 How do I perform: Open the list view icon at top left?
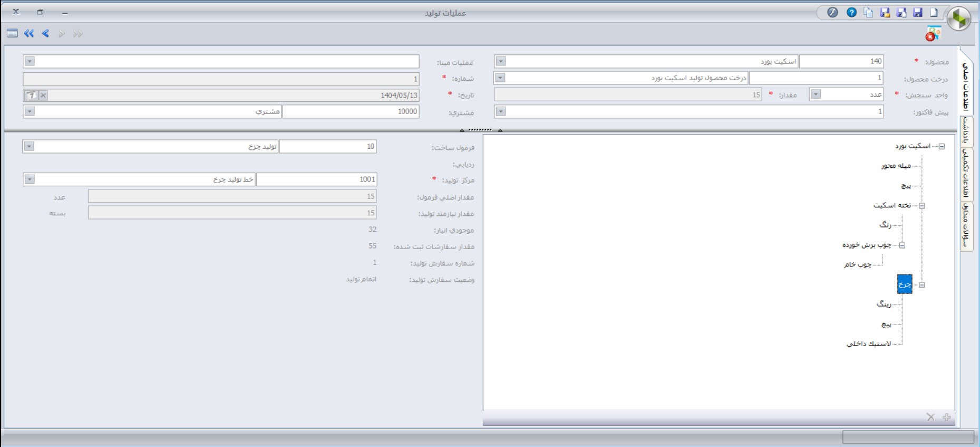[13, 34]
